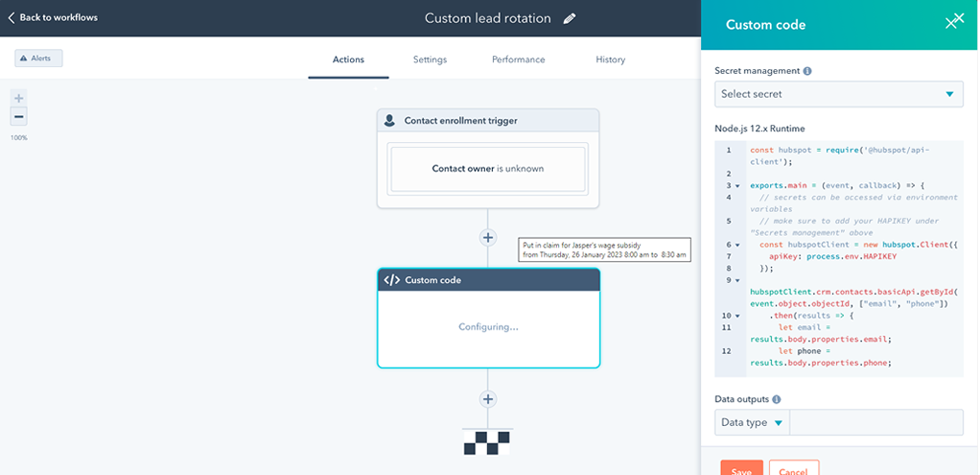Open the Data type dropdown
The width and height of the screenshot is (980, 475).
[752, 422]
